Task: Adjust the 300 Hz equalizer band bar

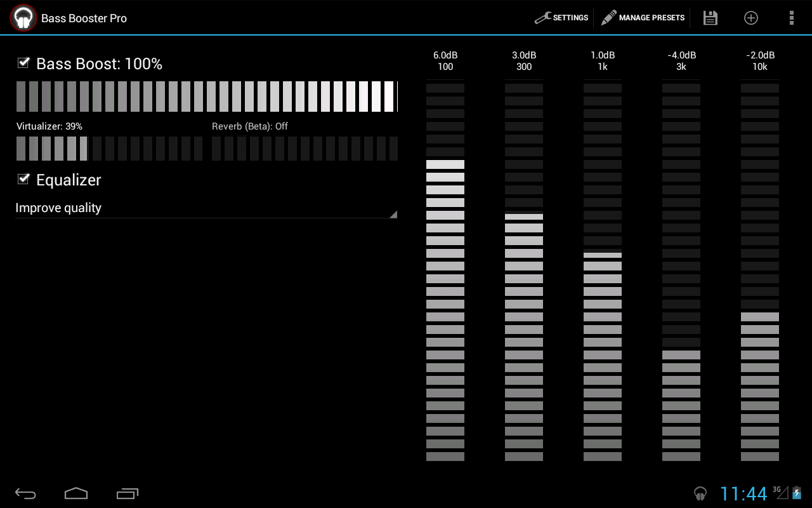Action: [524, 272]
